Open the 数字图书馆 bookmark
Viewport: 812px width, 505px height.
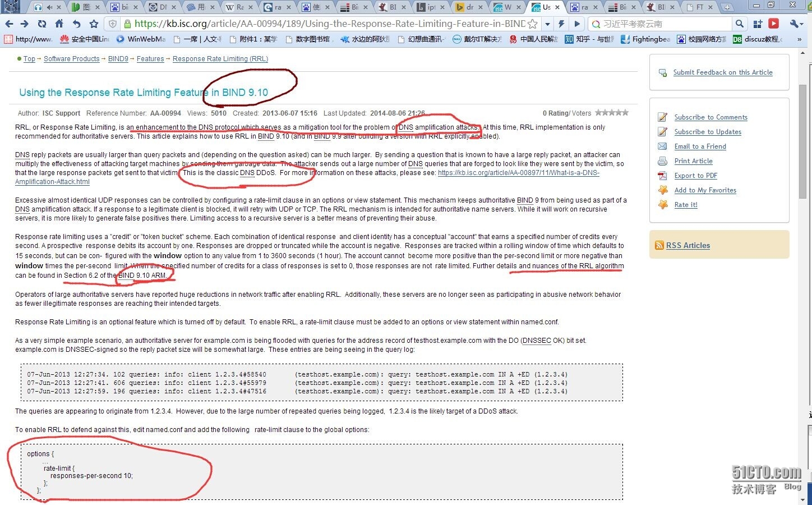pyautogui.click(x=309, y=39)
